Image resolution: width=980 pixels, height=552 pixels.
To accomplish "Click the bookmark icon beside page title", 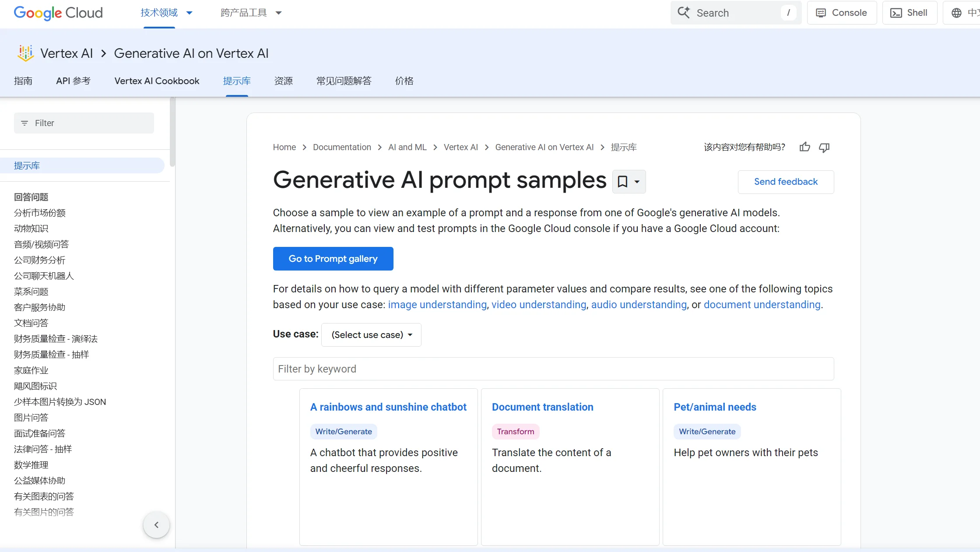I will click(622, 181).
